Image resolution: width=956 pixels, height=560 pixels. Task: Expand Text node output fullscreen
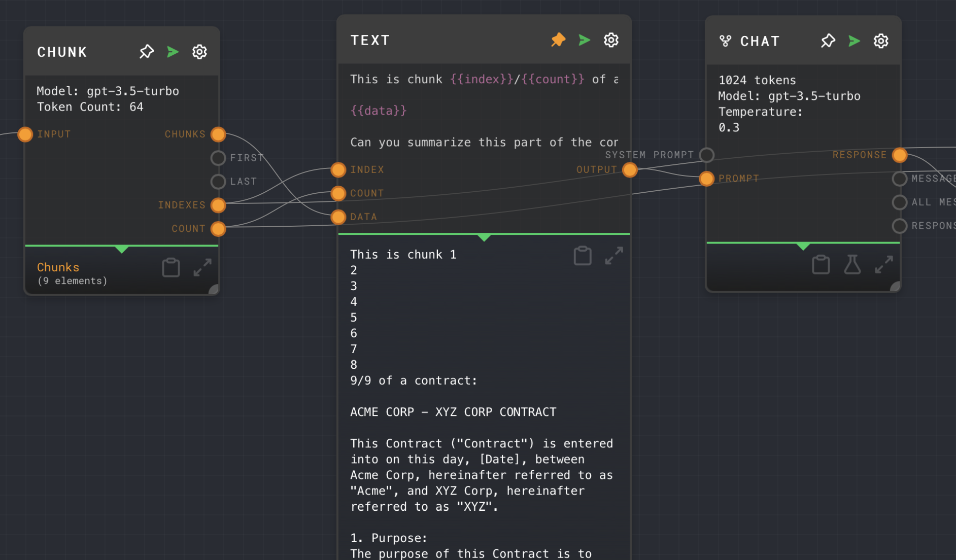(614, 256)
